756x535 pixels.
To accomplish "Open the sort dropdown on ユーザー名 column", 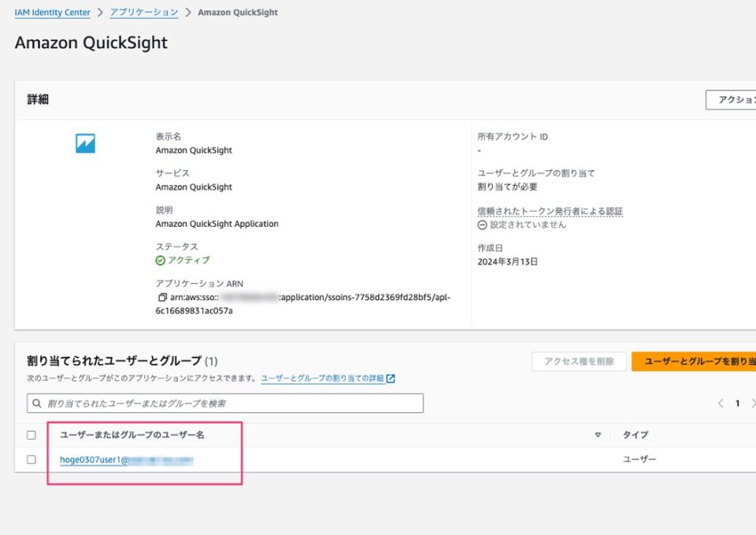I will [x=598, y=435].
